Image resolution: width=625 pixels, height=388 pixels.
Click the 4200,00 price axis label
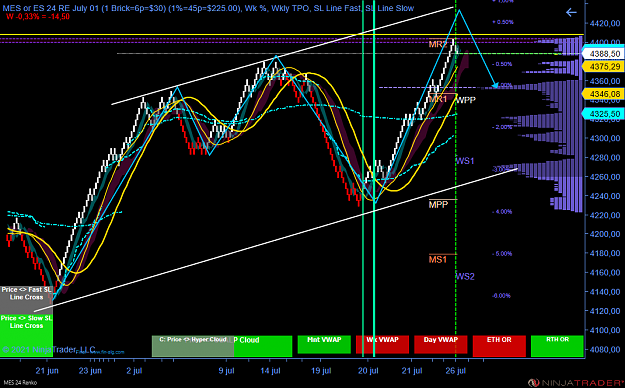605,234
